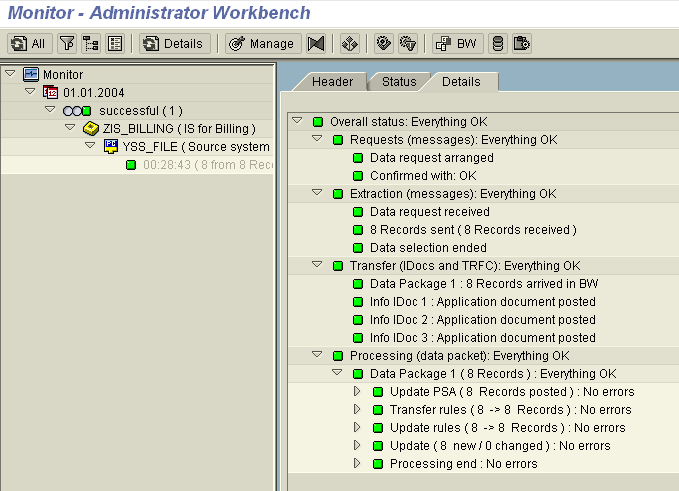679x491 pixels.
Task: Collapse the Overall status node
Action: click(297, 120)
